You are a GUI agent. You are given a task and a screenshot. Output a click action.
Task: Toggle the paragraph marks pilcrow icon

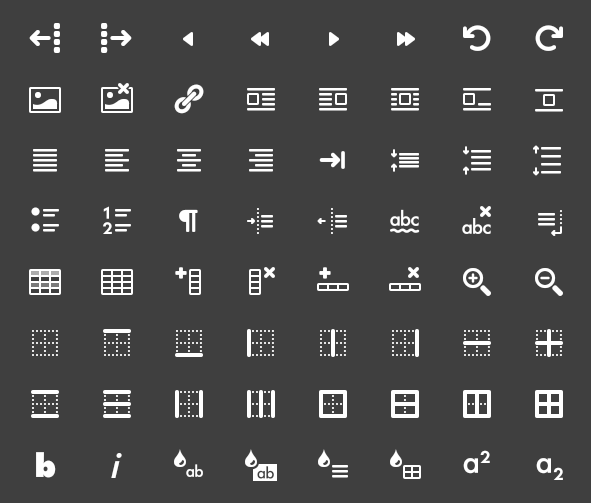pos(188,221)
